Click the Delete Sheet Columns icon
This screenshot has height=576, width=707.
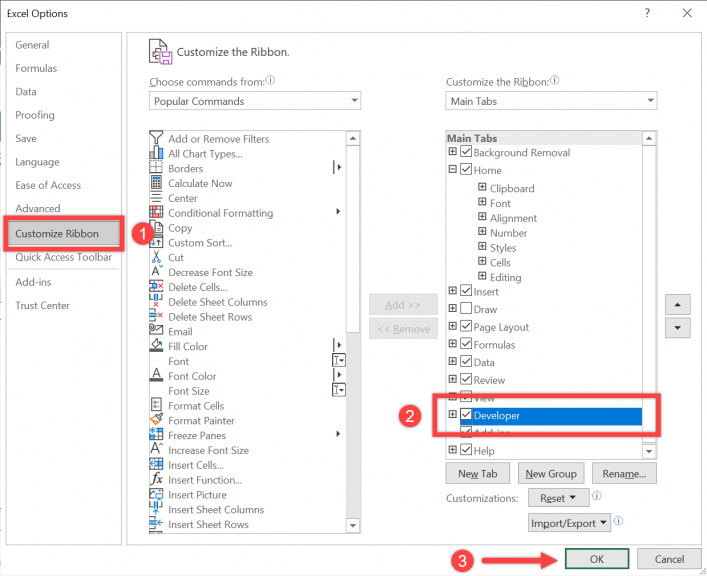tap(156, 301)
